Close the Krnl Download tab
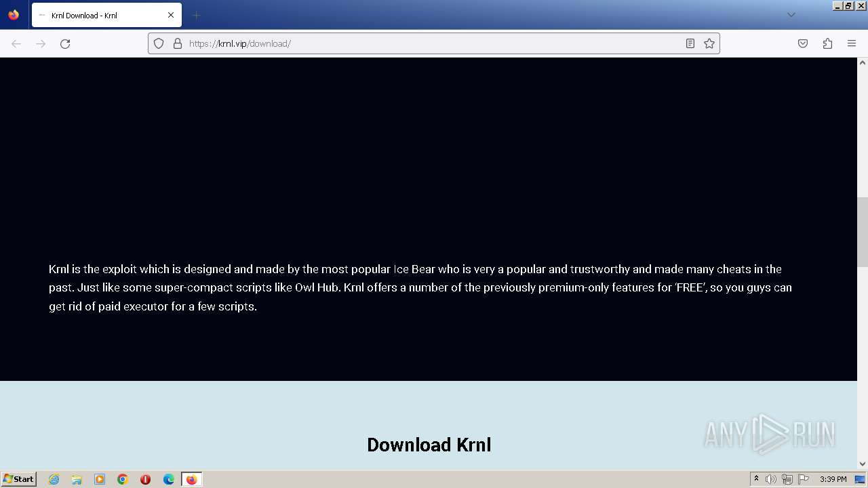The image size is (868, 488). [171, 15]
